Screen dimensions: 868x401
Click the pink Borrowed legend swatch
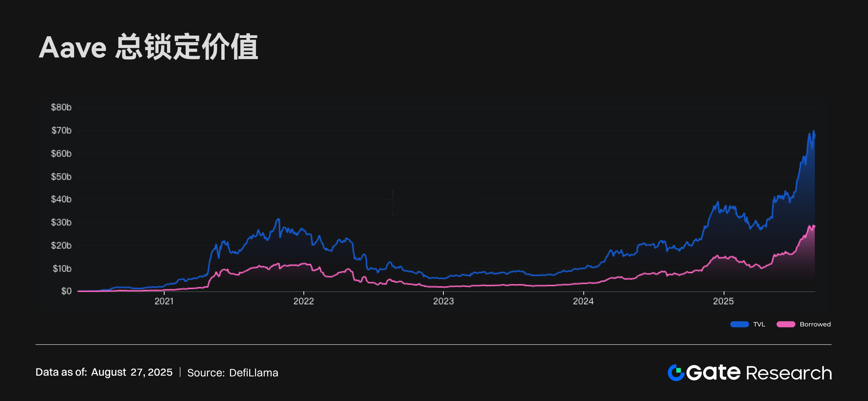(786, 324)
